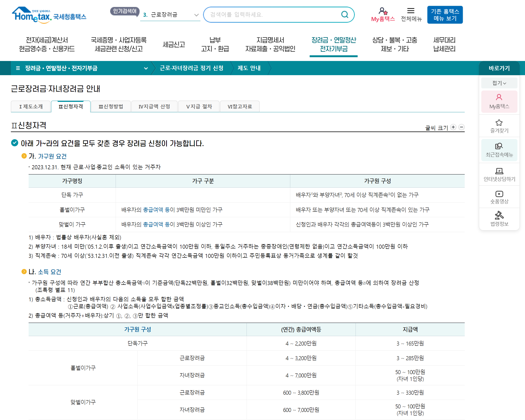The height and width of the screenshot is (420, 525).
Task: Expand the 인기검색어 근로장려금 dropdown
Action: [196, 15]
